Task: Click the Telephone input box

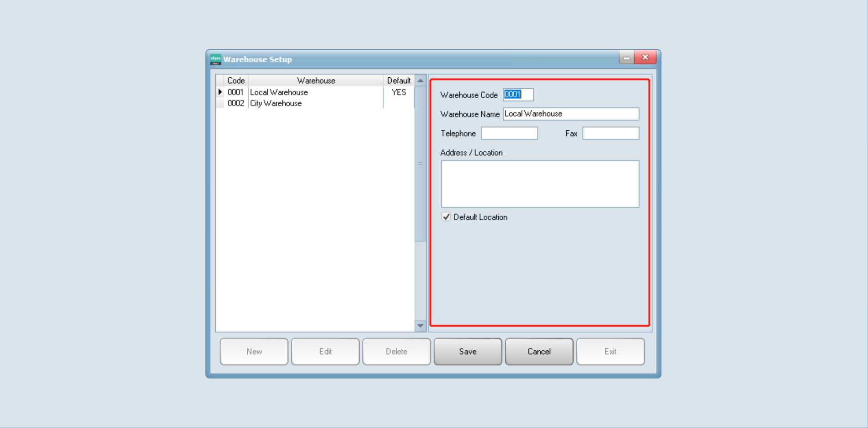Action: tap(509, 133)
